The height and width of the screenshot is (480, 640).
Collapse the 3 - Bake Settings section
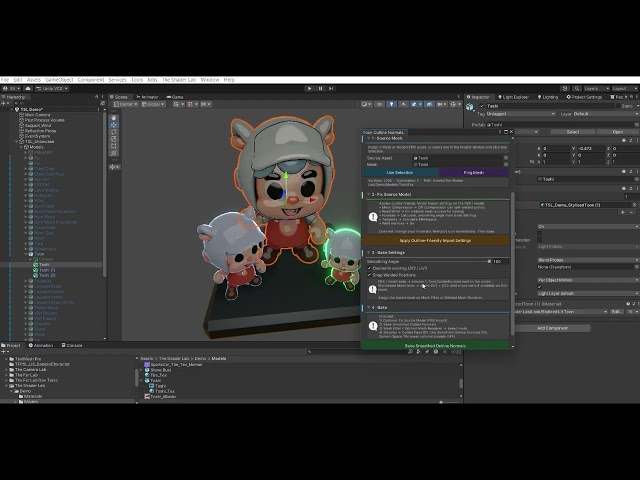click(x=369, y=253)
